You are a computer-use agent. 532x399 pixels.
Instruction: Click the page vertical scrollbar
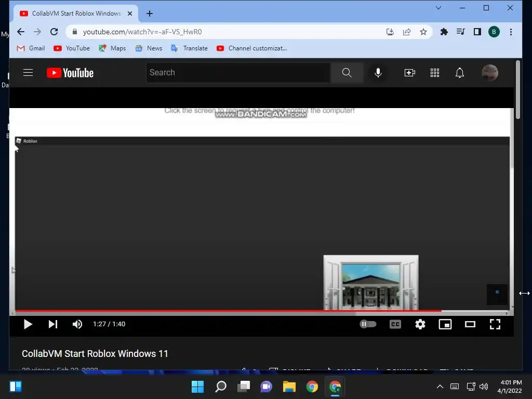pyautogui.click(x=518, y=90)
